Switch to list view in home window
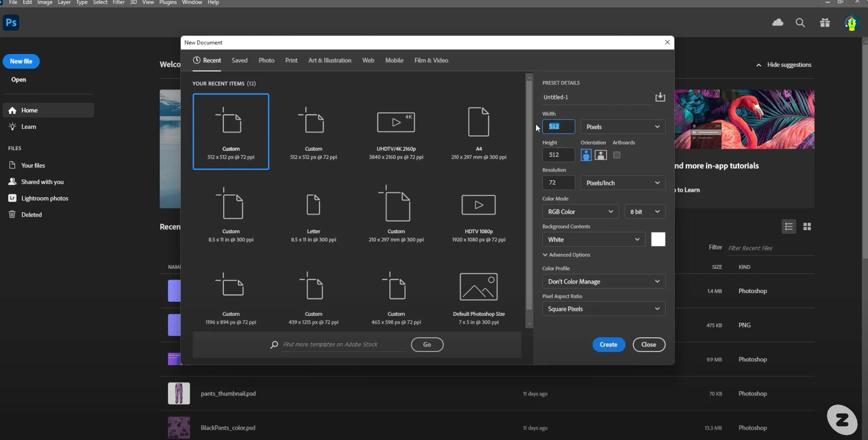 [789, 226]
